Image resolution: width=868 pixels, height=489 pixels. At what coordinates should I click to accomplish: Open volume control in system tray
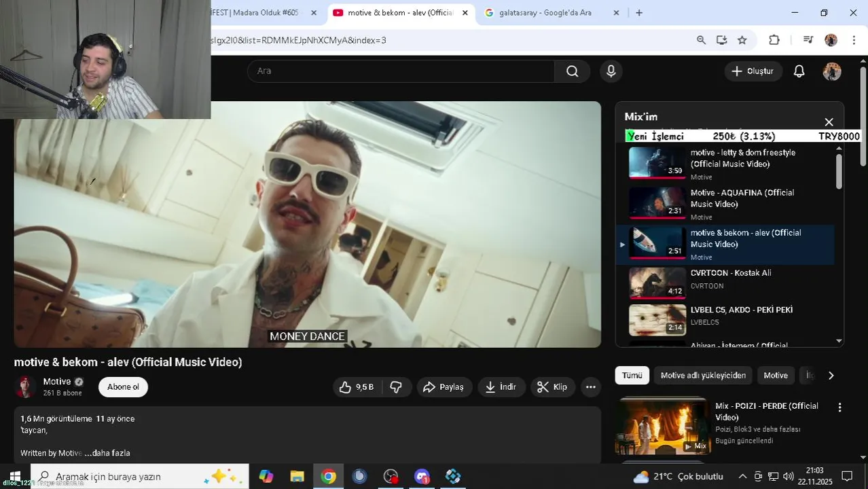tap(788, 477)
